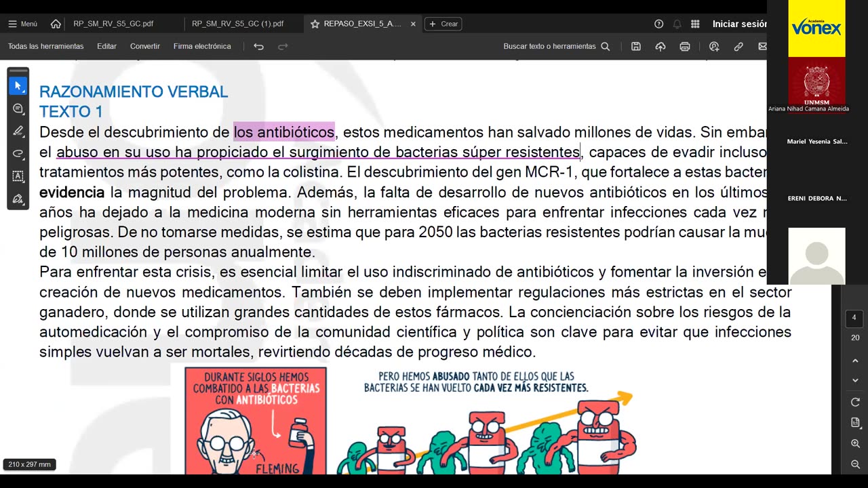Open Todas las herramientas panel

pyautogui.click(x=45, y=46)
